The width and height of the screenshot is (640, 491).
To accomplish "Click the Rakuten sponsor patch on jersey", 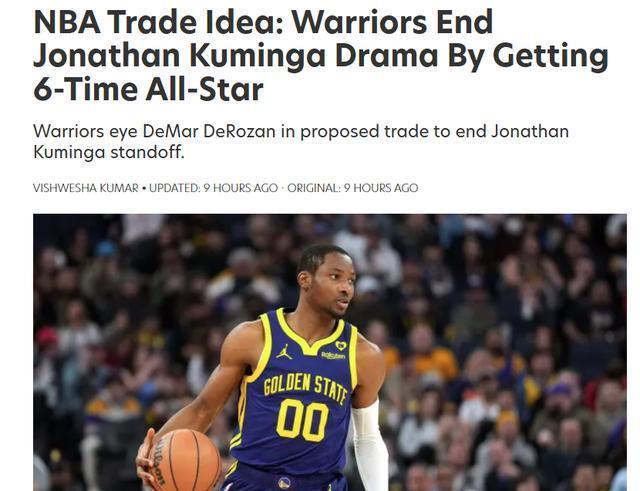I will point(333,355).
